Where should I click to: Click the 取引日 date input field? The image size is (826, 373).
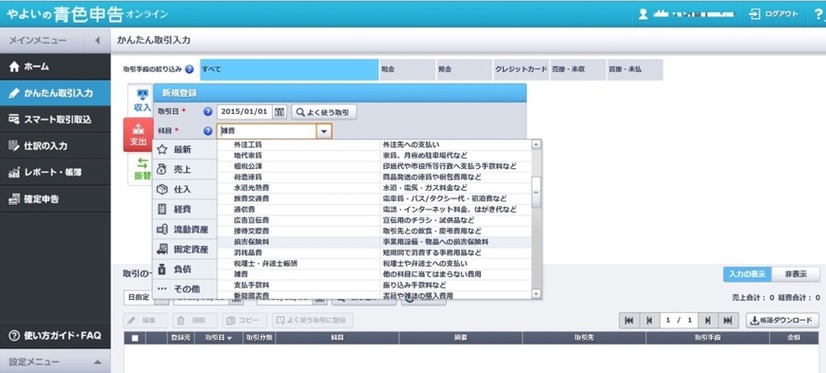(x=245, y=112)
